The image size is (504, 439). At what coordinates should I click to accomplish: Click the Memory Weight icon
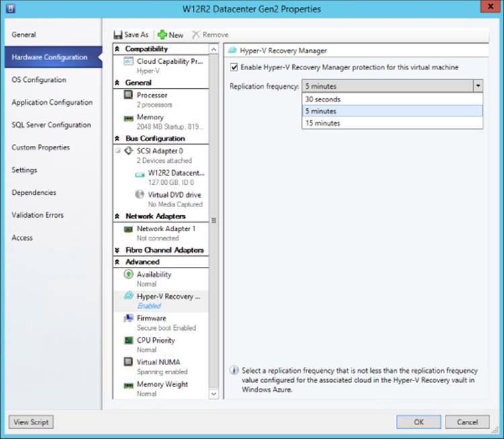tap(128, 385)
